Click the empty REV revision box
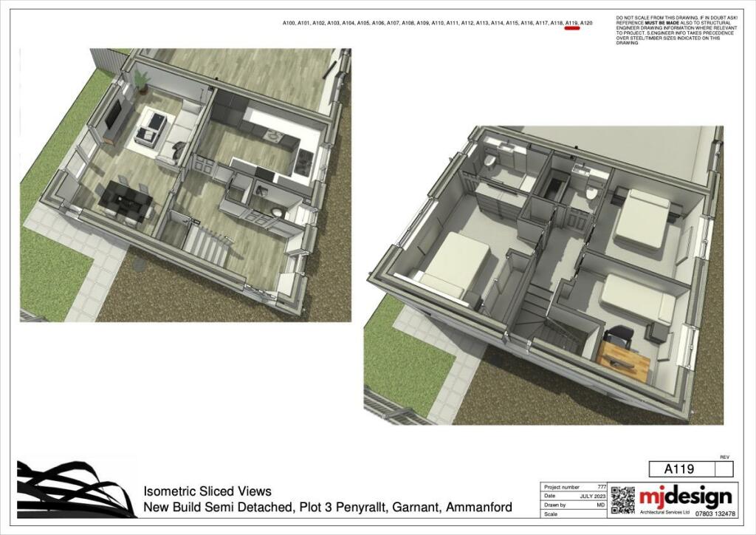 (724, 469)
